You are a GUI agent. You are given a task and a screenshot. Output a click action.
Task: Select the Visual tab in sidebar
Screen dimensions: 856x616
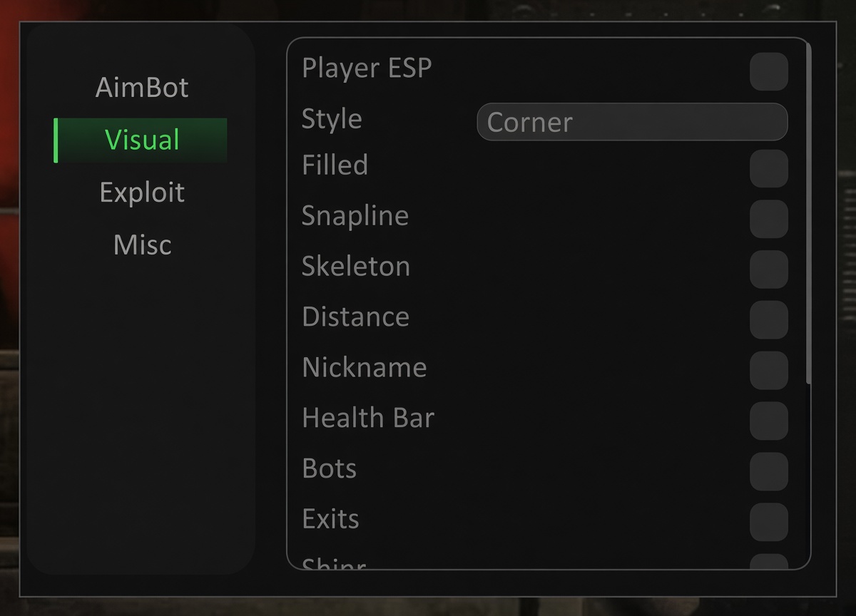(141, 140)
